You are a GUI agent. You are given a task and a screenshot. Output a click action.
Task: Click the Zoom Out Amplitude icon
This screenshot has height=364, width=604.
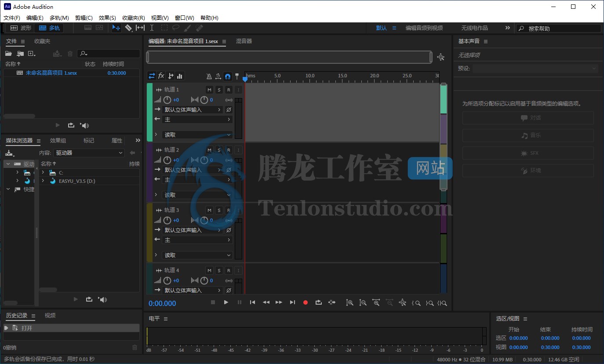(x=363, y=302)
